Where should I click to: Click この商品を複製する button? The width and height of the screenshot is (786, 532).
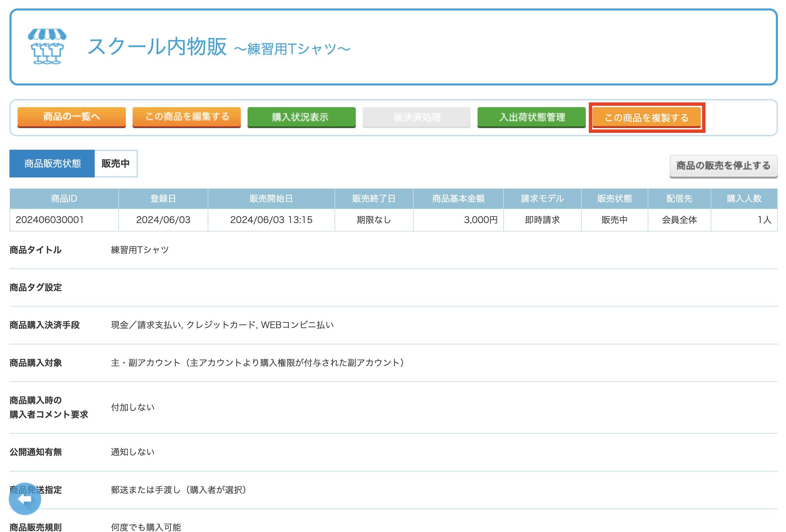[x=647, y=118]
